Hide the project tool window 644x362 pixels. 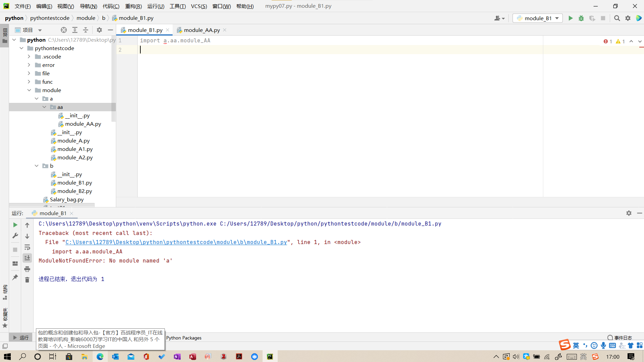coord(110,30)
